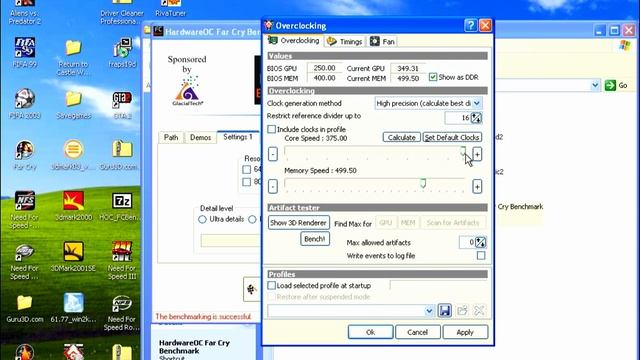Enable Include clocks in profile
Viewport: 640px width, 360px height.
click(x=271, y=129)
